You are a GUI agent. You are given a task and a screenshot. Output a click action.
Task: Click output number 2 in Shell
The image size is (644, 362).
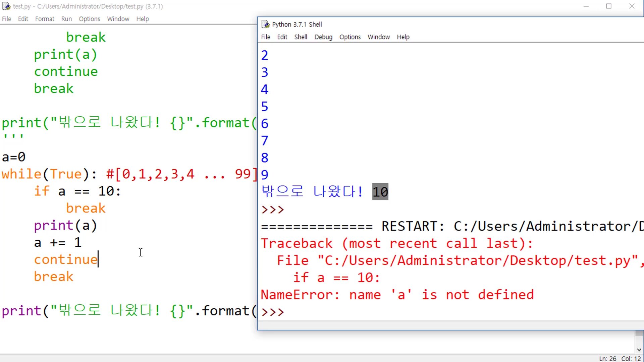pyautogui.click(x=265, y=55)
